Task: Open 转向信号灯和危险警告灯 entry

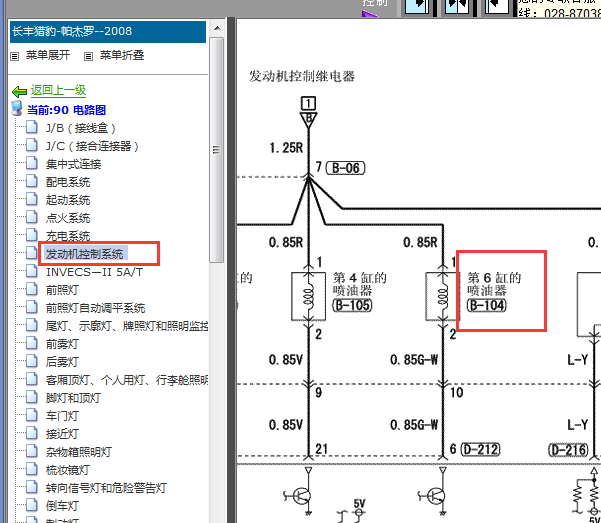Action: [x=106, y=488]
